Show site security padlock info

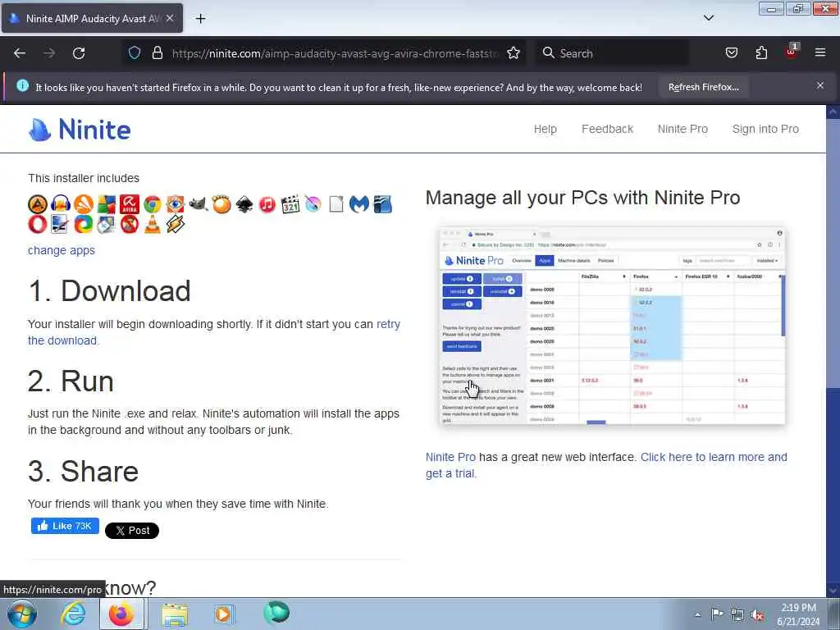pyautogui.click(x=157, y=52)
